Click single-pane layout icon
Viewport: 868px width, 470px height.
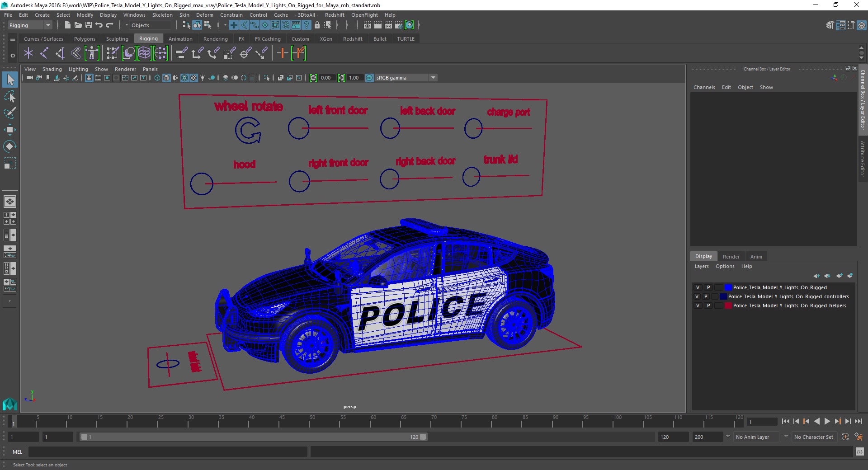click(x=9, y=202)
